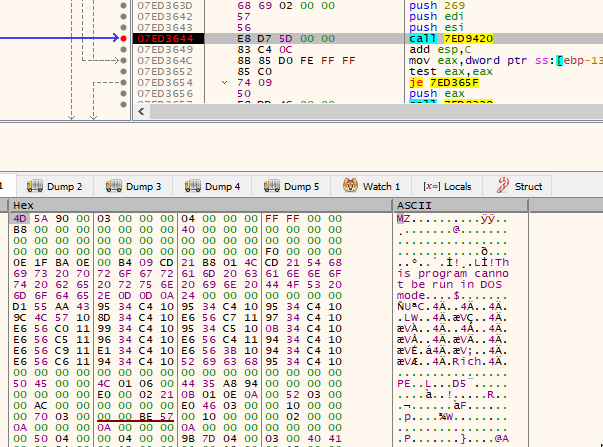This screenshot has width=603, height=447.
Task: Select underlined hex bytes '00 00 BE 57'
Action: click(135, 416)
